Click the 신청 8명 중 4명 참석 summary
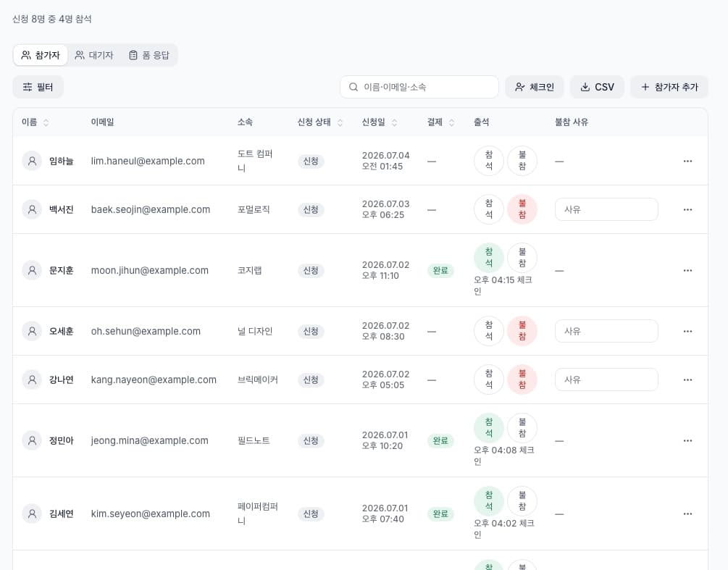728x570 pixels. 52,19
